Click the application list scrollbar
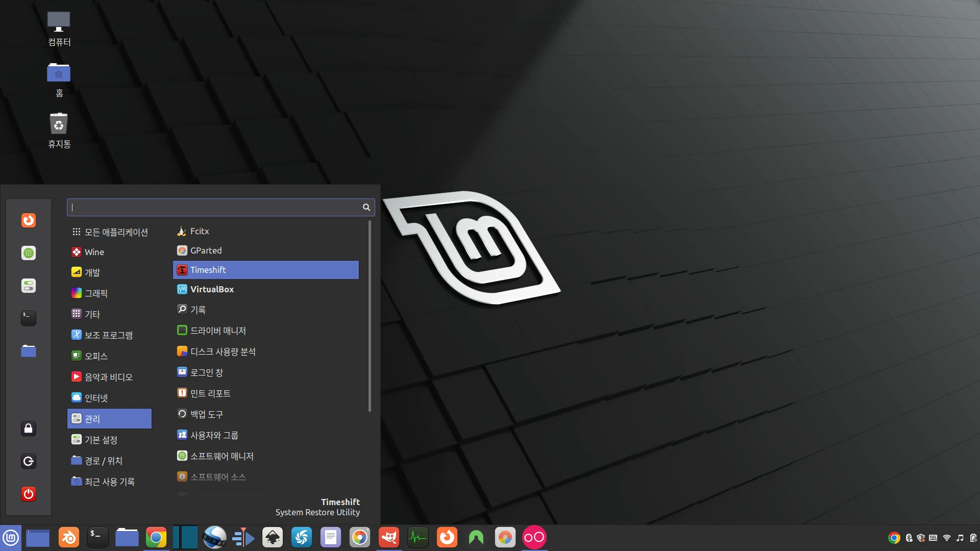This screenshot has width=980, height=551. tap(370, 316)
